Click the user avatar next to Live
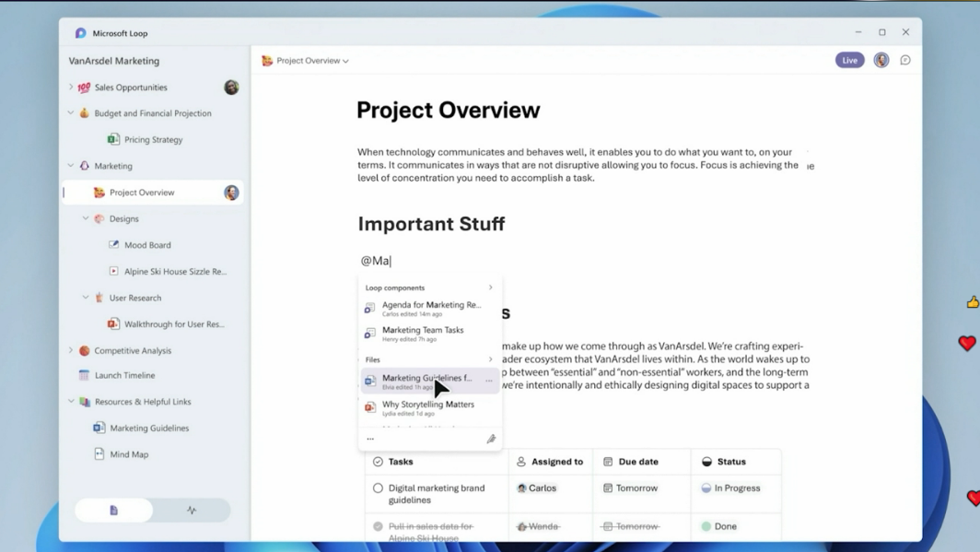Viewport: 980px width, 552px height. coord(881,60)
